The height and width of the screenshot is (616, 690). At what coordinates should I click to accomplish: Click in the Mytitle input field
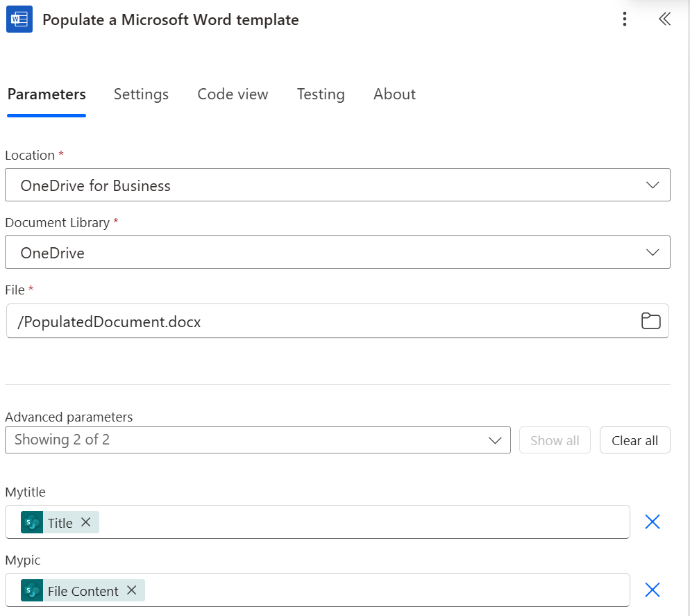tap(347, 522)
